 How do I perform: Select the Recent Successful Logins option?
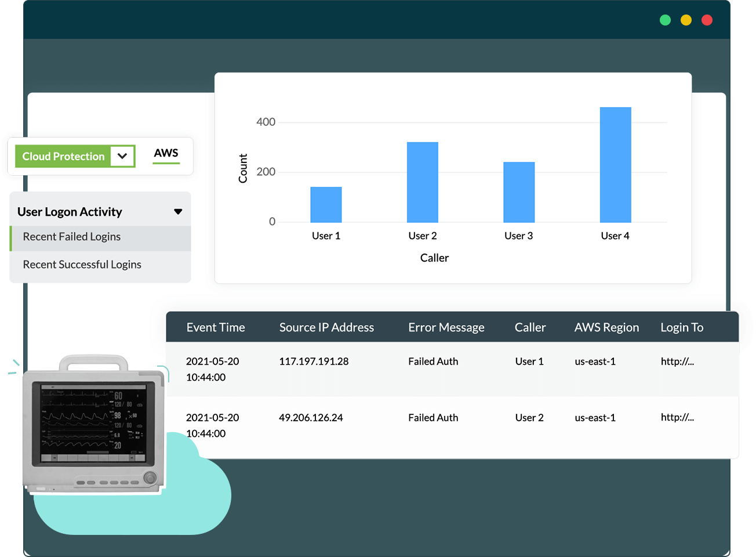coord(82,264)
